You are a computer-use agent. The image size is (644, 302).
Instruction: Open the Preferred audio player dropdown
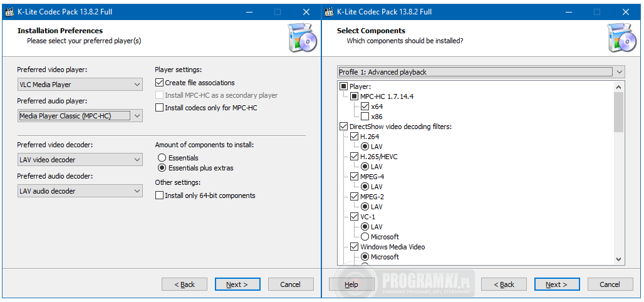(x=80, y=116)
